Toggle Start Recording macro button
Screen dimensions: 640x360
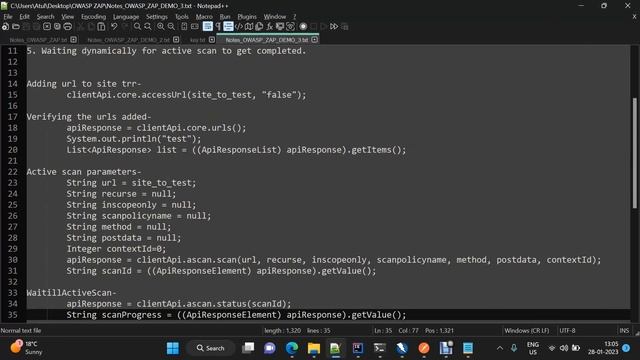303,27
